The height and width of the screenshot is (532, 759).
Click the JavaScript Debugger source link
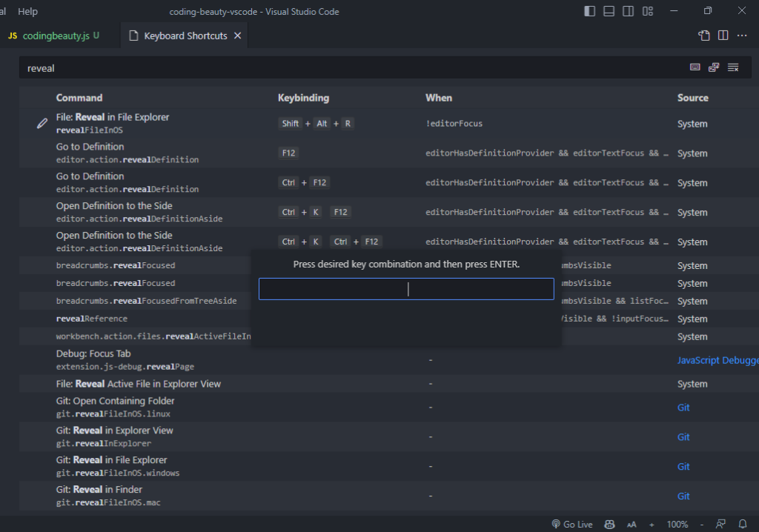[x=717, y=360]
